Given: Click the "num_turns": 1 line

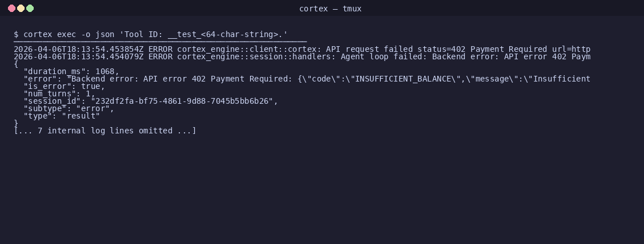Looking at the screenshot, I should click(59, 93).
